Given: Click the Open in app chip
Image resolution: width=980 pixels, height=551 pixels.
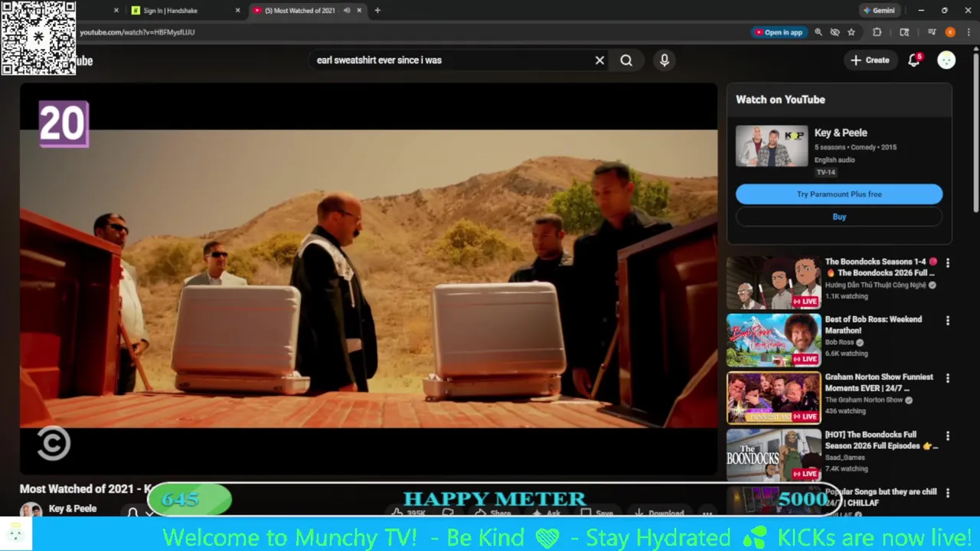Looking at the screenshot, I should click(779, 32).
